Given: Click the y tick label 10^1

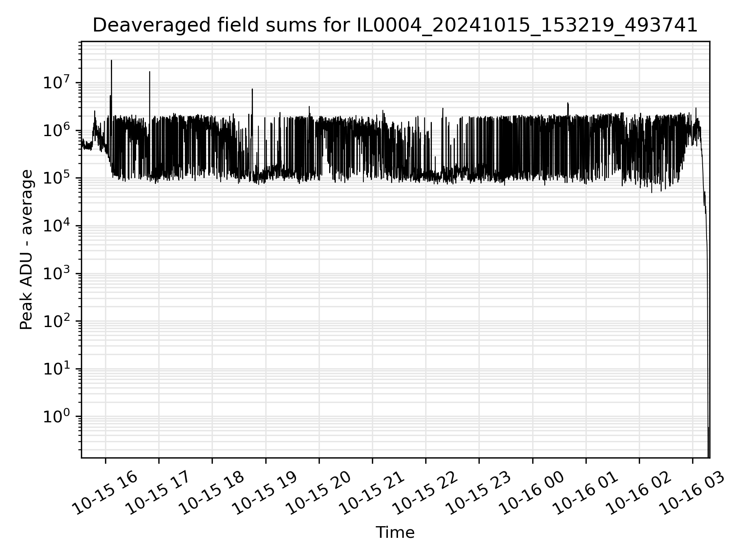Looking at the screenshot, I should click(57, 369).
